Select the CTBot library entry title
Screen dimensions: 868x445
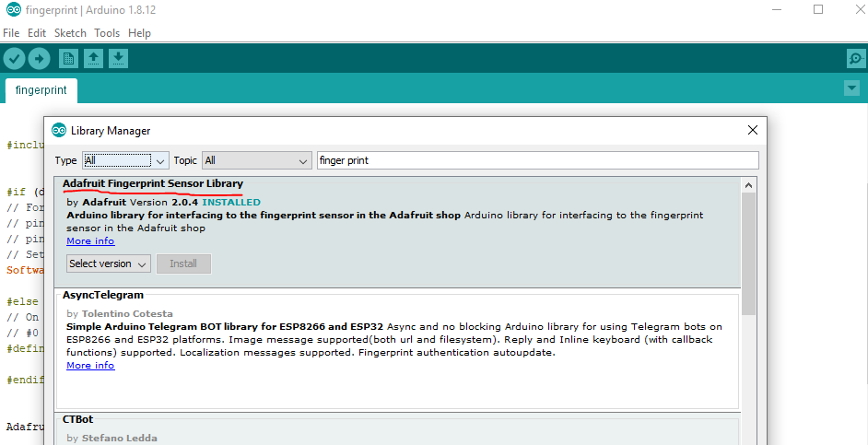78,419
